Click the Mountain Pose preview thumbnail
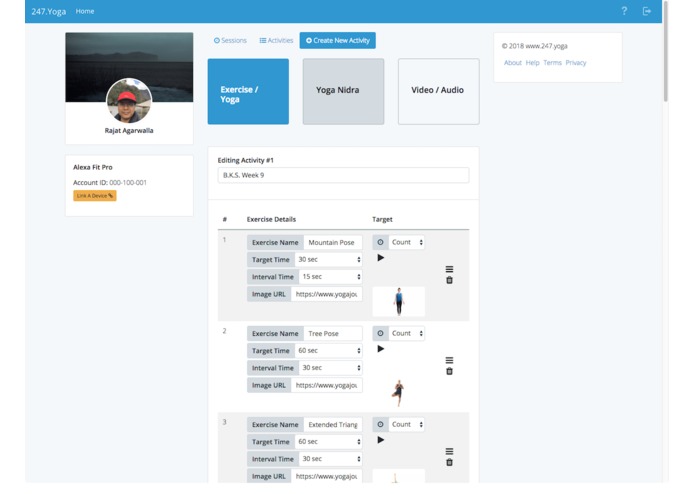This screenshot has width=695, height=494. click(x=399, y=302)
